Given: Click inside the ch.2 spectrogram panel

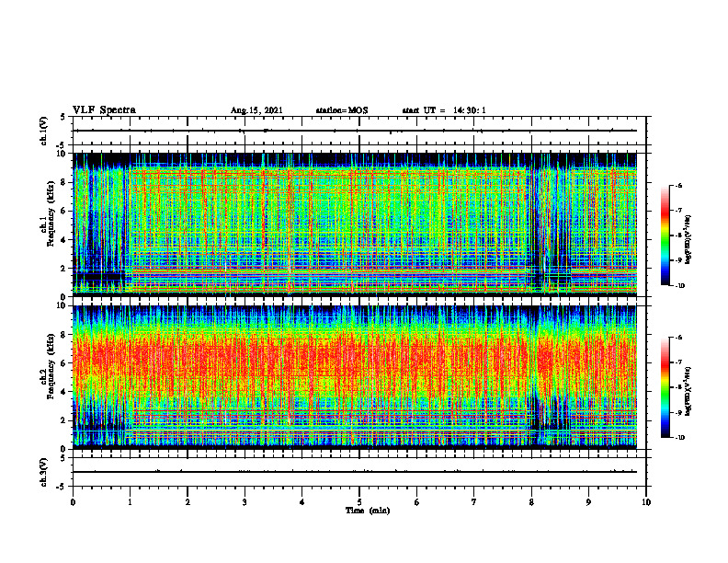Looking at the screenshot, I should [355, 377].
